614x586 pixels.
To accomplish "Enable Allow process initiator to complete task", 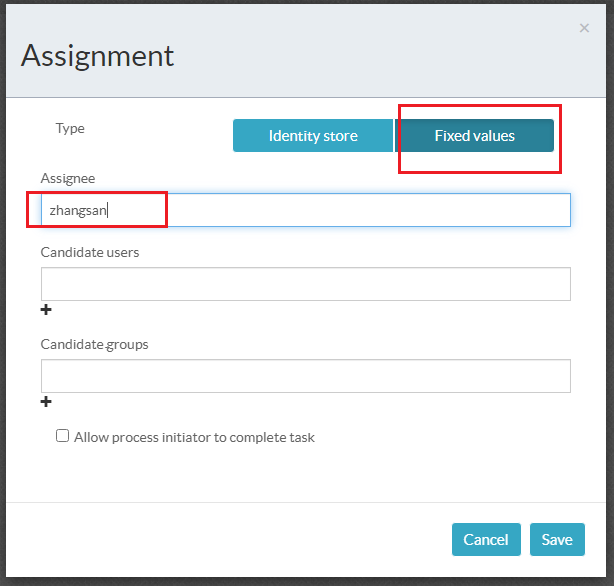I will 63,436.
